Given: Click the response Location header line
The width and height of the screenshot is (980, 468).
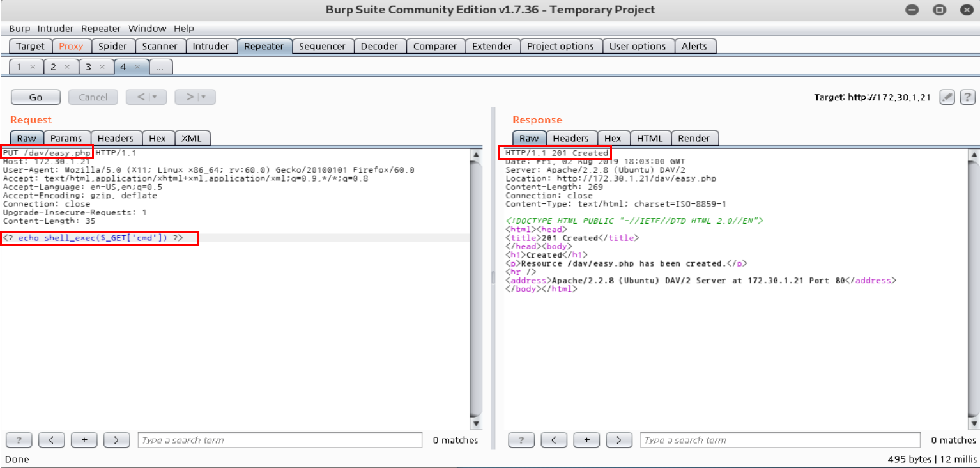Looking at the screenshot, I should [x=611, y=179].
